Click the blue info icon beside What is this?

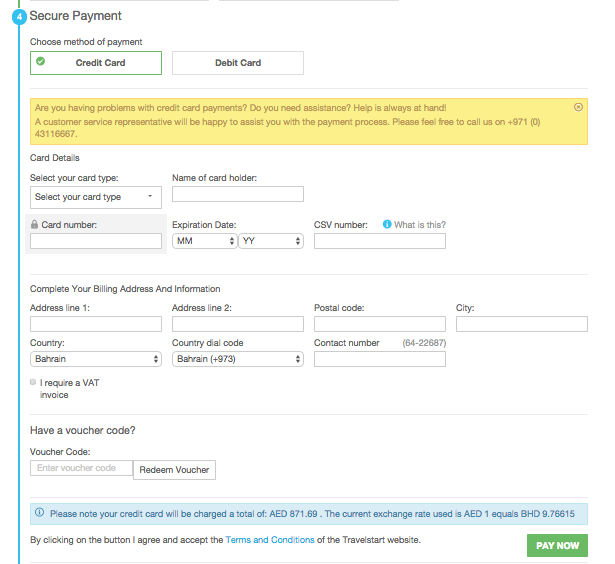coord(387,224)
